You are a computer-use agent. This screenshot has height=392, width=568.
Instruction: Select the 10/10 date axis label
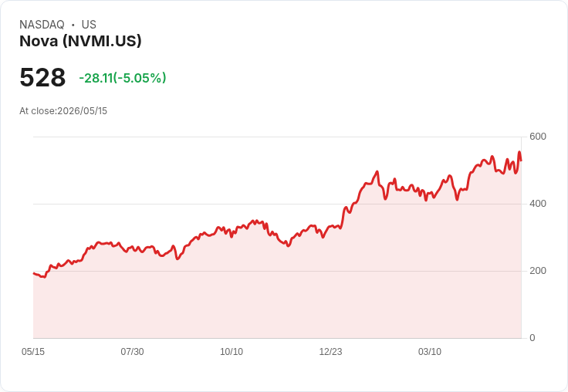[232, 351]
